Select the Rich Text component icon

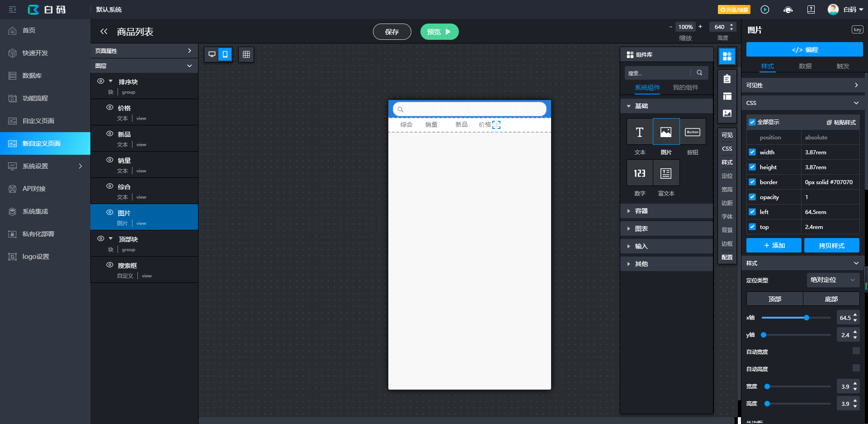pos(666,173)
